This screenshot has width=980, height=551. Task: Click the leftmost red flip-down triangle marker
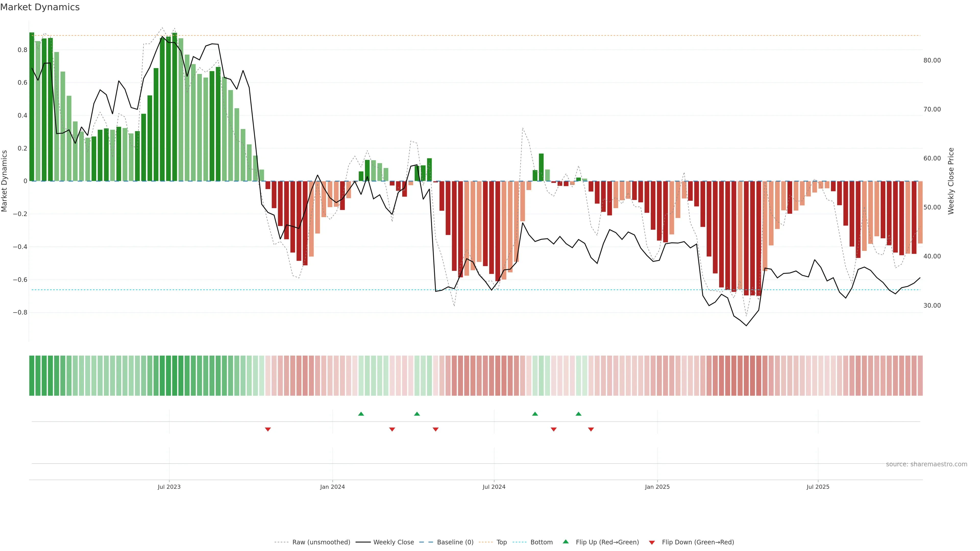[x=268, y=429]
